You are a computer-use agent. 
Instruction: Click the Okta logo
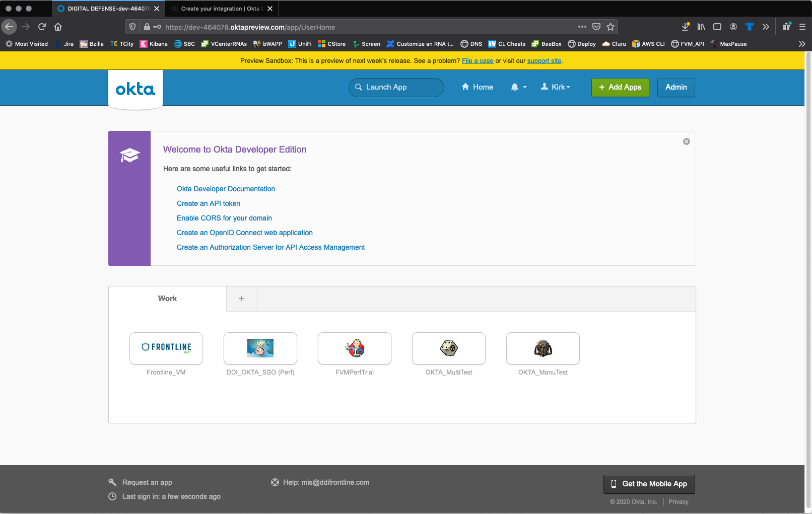(136, 90)
